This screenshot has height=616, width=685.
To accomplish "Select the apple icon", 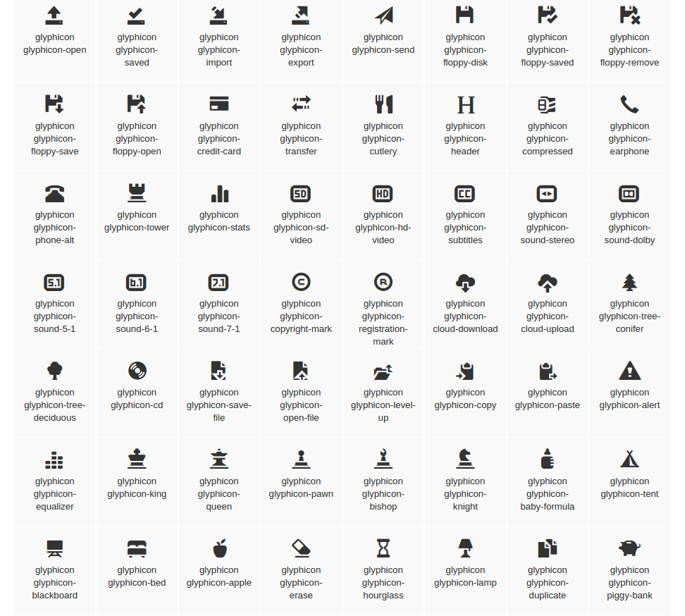I will pos(219,548).
